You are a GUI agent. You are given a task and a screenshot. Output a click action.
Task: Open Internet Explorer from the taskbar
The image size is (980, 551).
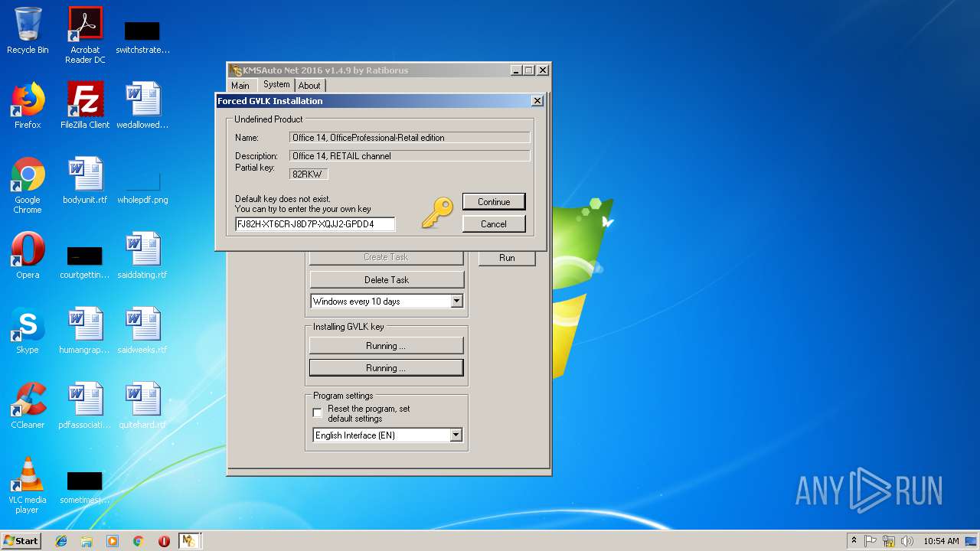(61, 541)
